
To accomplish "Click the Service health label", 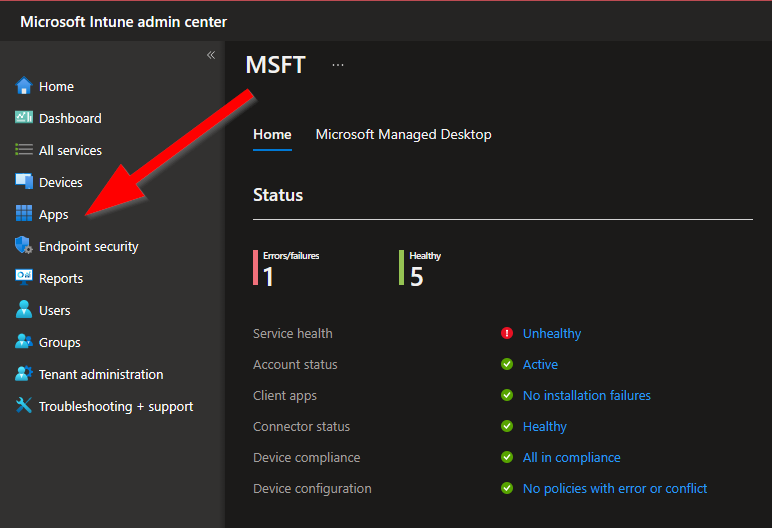I will click(292, 333).
